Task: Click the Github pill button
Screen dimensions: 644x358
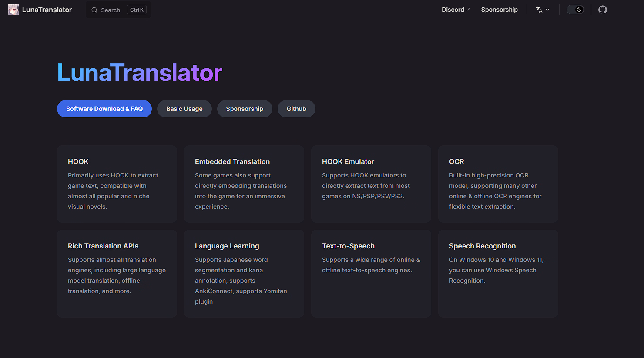Action: pyautogui.click(x=296, y=109)
